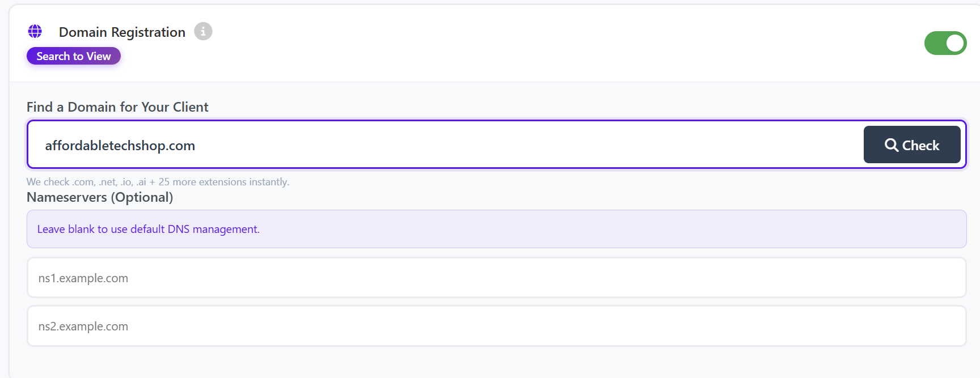Disable the Domain Registration toggle switch

coord(945,43)
